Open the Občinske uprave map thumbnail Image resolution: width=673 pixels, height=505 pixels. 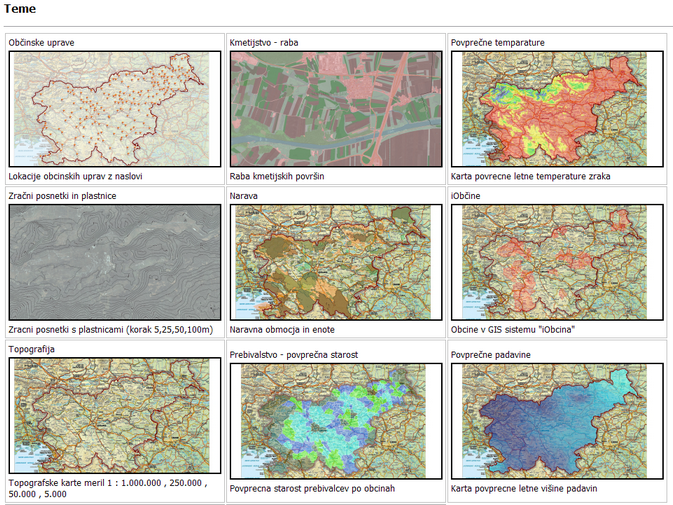(x=114, y=109)
